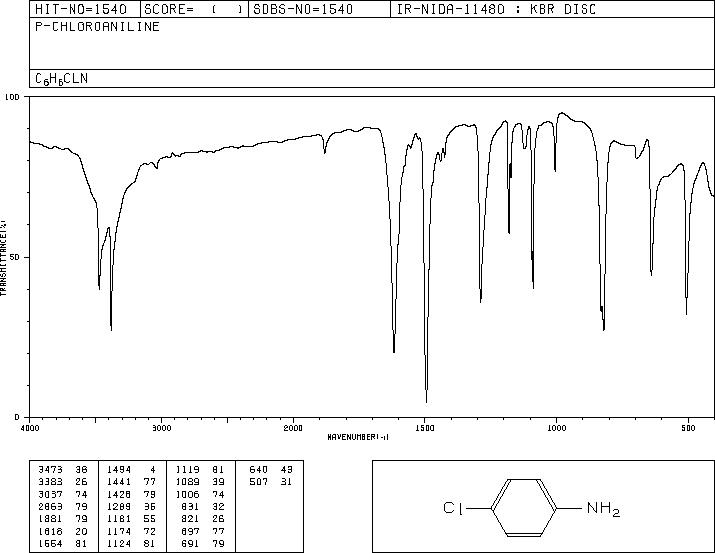Select peak table entry 507

tap(259, 481)
